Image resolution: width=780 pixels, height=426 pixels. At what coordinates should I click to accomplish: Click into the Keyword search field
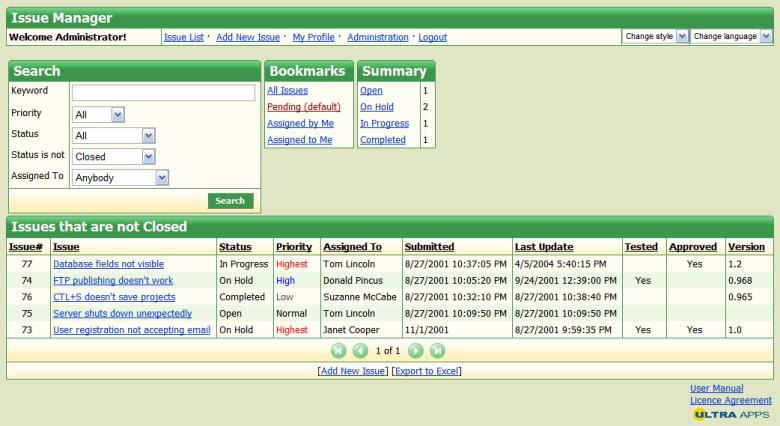163,92
